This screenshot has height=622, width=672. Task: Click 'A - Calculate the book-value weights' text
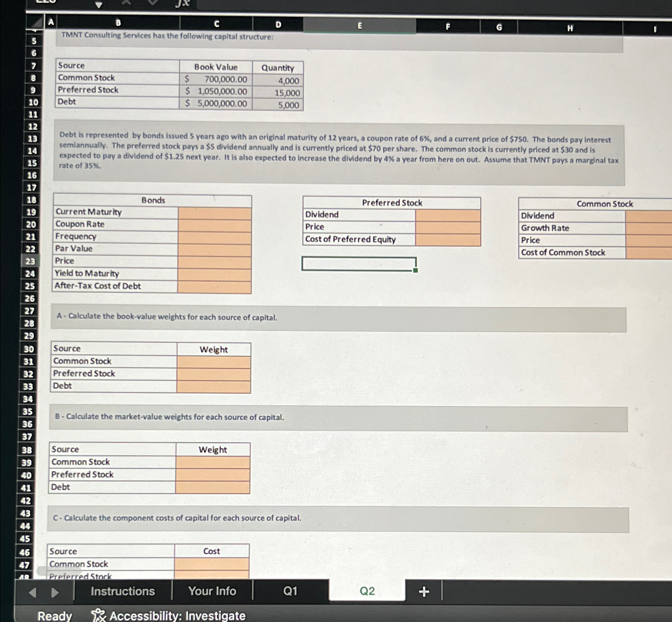(x=167, y=317)
